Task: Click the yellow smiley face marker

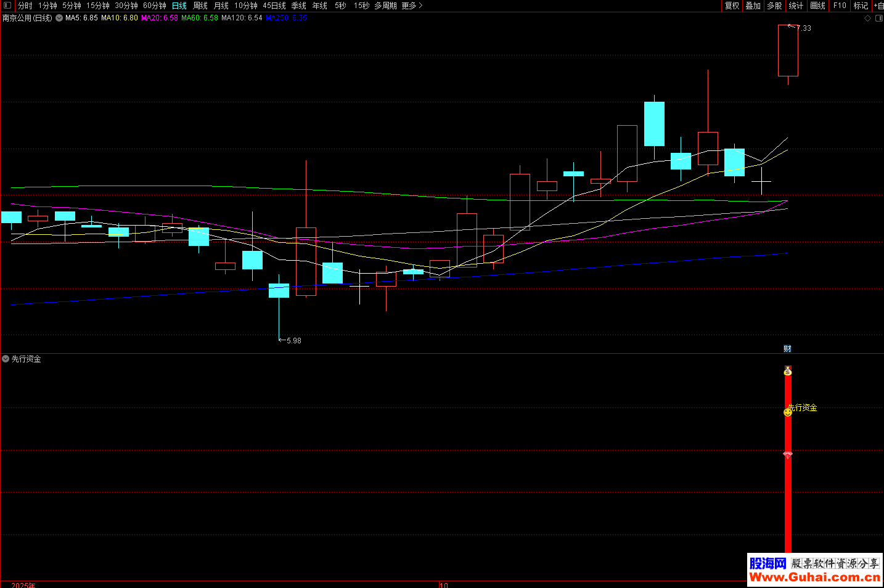Action: coord(787,412)
